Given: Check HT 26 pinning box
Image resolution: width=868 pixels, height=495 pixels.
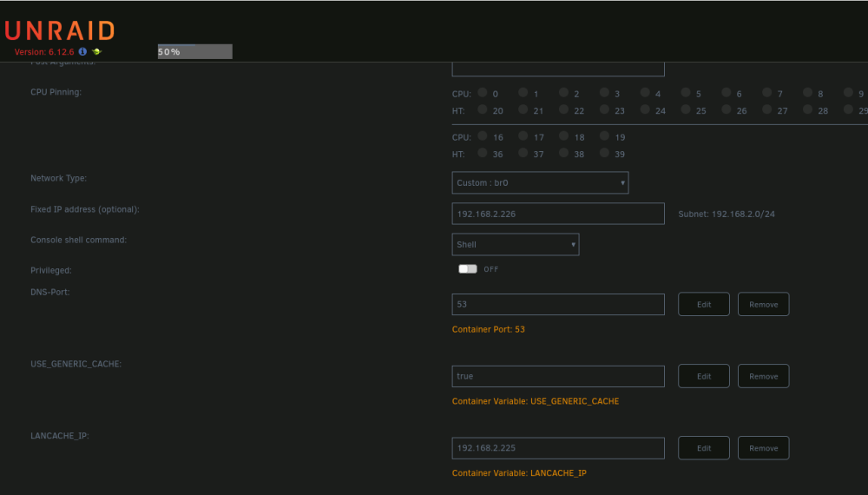Looking at the screenshot, I should pos(727,109).
